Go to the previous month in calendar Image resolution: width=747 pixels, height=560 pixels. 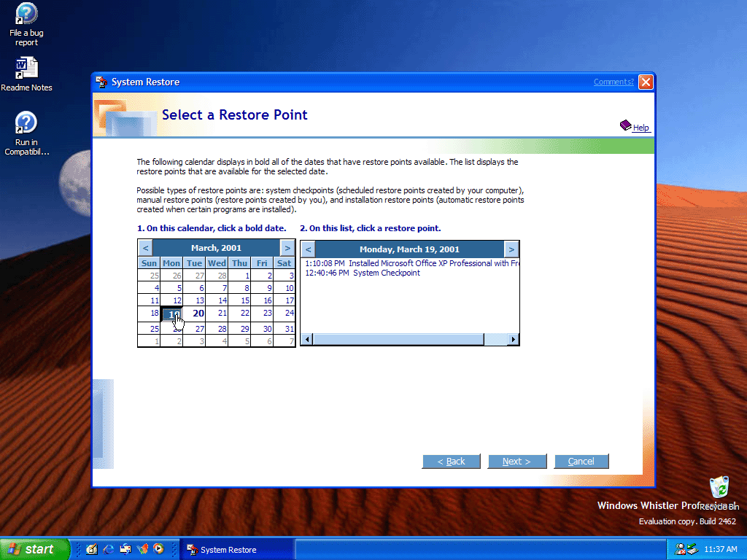point(146,248)
